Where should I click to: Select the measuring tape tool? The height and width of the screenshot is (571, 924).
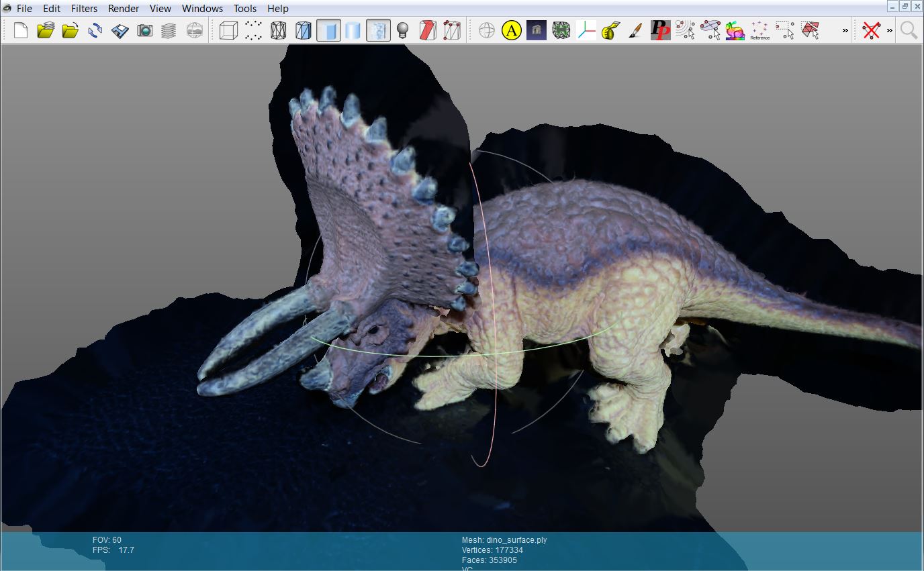point(611,30)
